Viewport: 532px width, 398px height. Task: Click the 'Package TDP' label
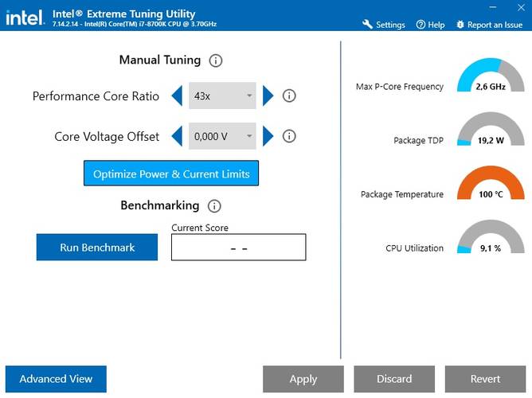[418, 140]
